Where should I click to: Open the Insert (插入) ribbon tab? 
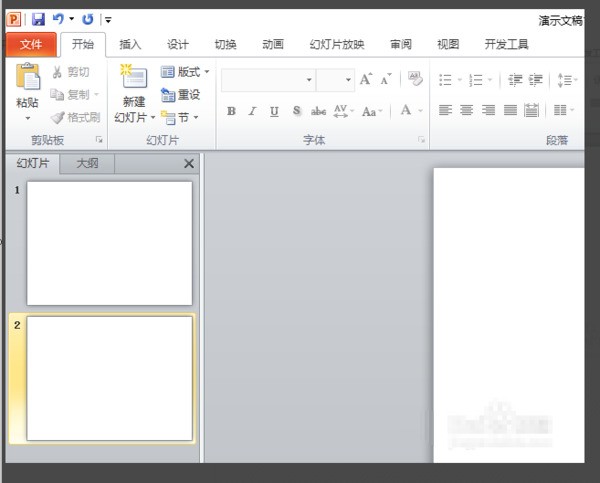tap(130, 44)
